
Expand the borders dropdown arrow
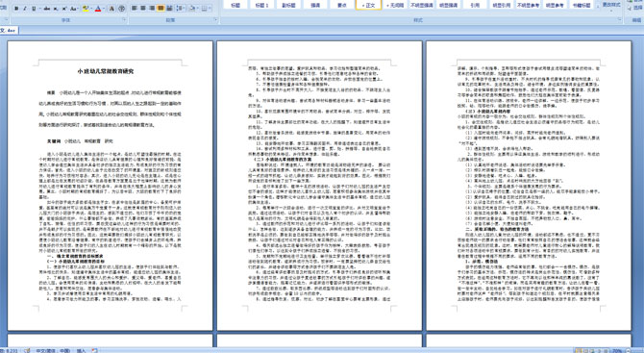point(210,9)
